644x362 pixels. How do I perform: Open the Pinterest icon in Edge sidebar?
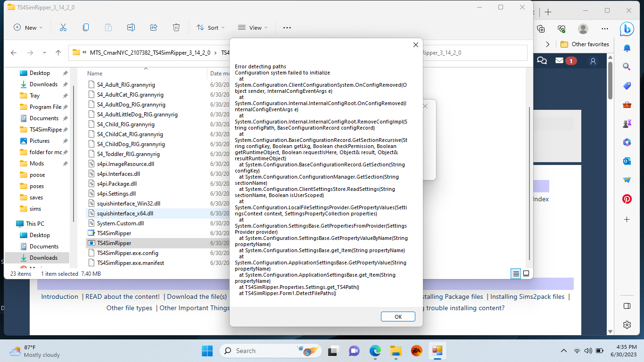627,199
